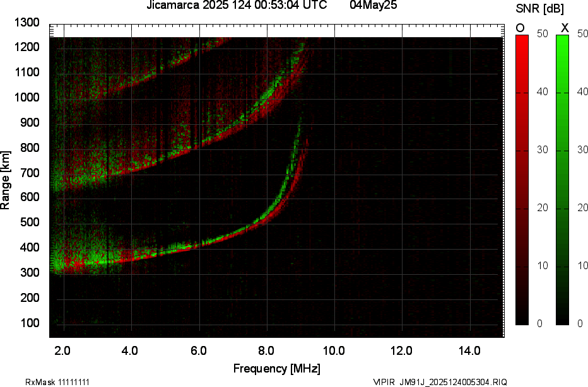The width and height of the screenshot is (588, 387).
Task: Click the 10.0 frequency tick label
Action: coord(334,350)
